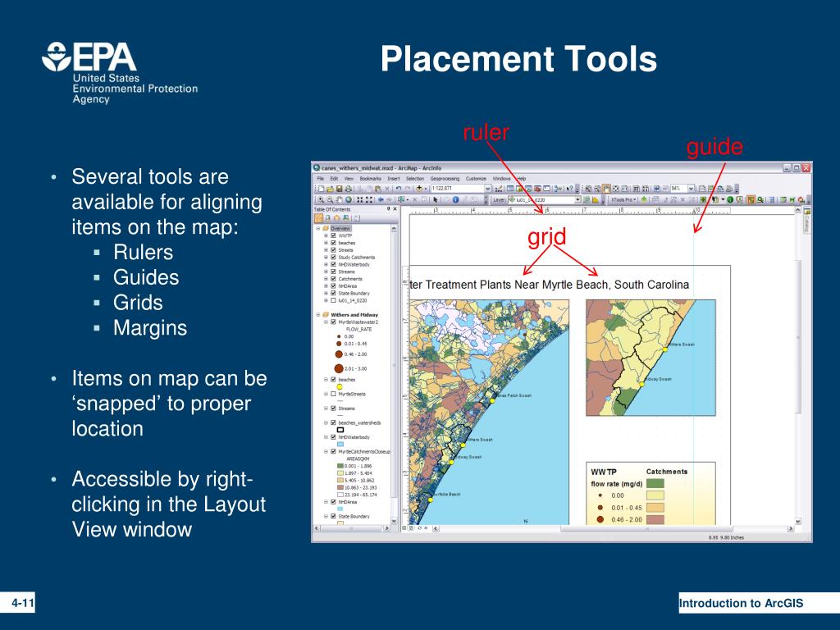
Task: Uncheck the State Boundary checkbox under Overview
Action: [333, 294]
